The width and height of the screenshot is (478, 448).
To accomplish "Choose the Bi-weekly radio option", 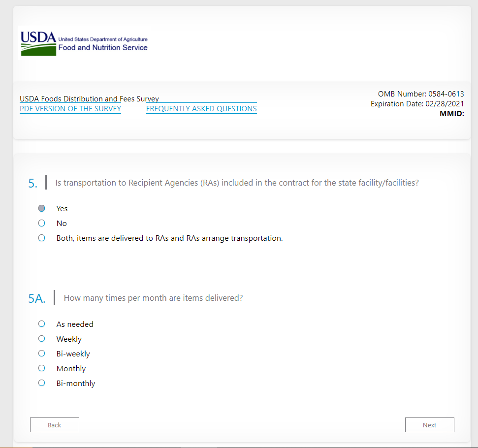I will [42, 353].
